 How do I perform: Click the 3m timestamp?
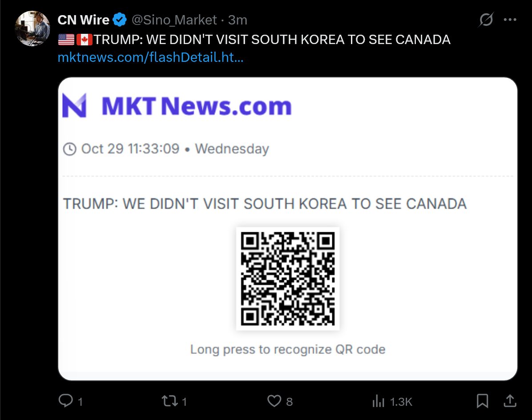pos(238,20)
